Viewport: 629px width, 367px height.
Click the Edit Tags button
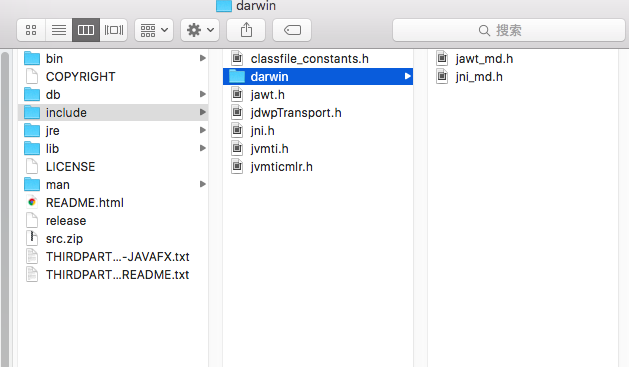(x=292, y=30)
